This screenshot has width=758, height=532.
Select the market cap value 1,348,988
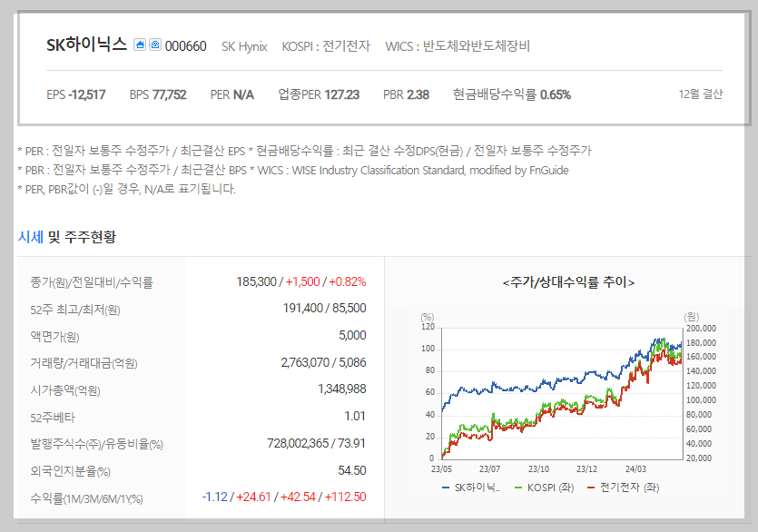(x=341, y=389)
